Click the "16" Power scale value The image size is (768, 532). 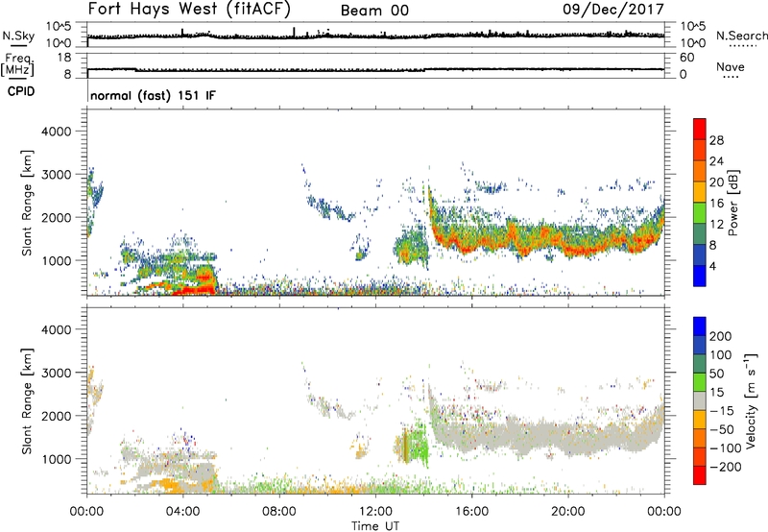[716, 203]
